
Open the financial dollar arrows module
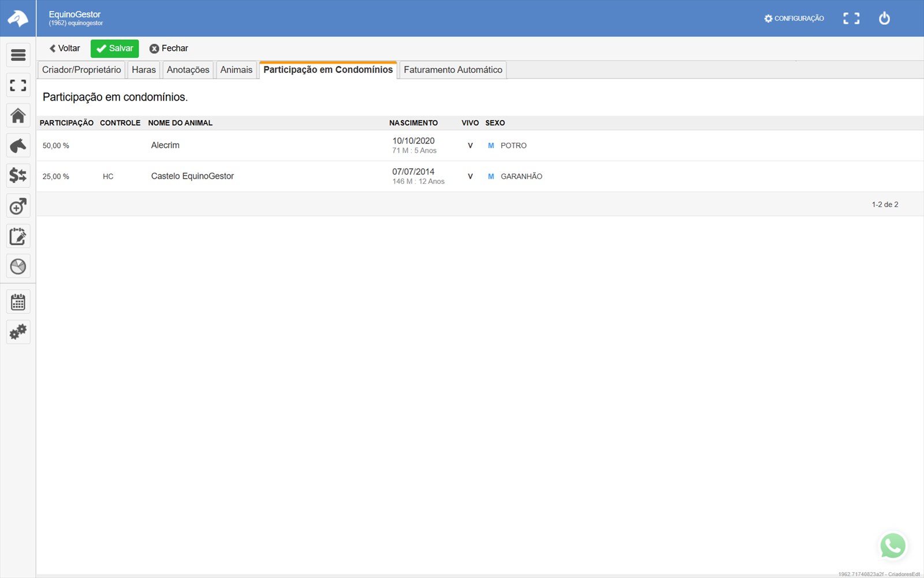[x=18, y=176]
